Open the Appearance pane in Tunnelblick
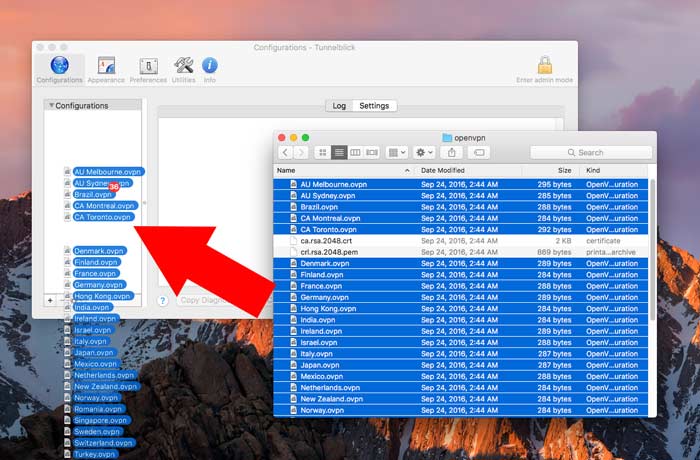The width and height of the screenshot is (700, 460). coord(106,69)
